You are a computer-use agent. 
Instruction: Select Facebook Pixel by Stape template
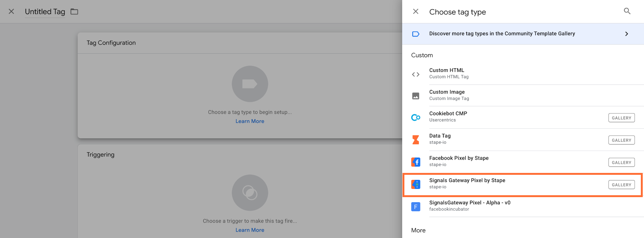pos(523,162)
